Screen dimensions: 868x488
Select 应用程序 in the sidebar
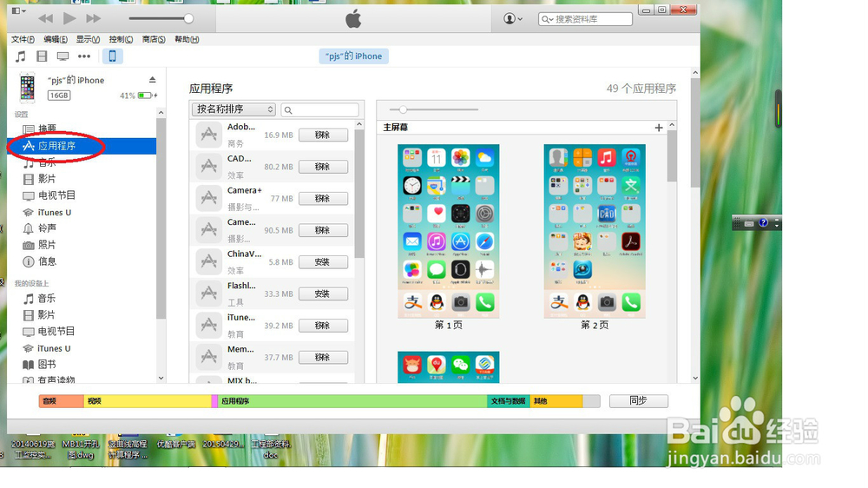tap(82, 146)
